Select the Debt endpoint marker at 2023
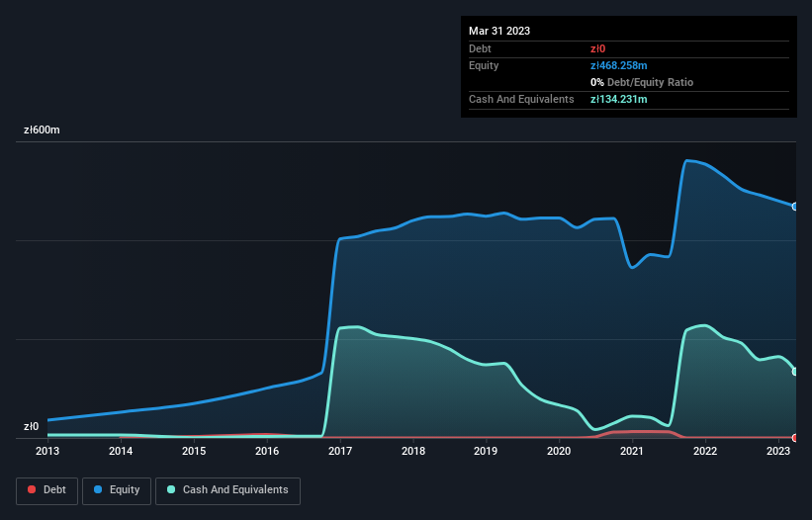Image resolution: width=812 pixels, height=520 pixels. click(795, 438)
